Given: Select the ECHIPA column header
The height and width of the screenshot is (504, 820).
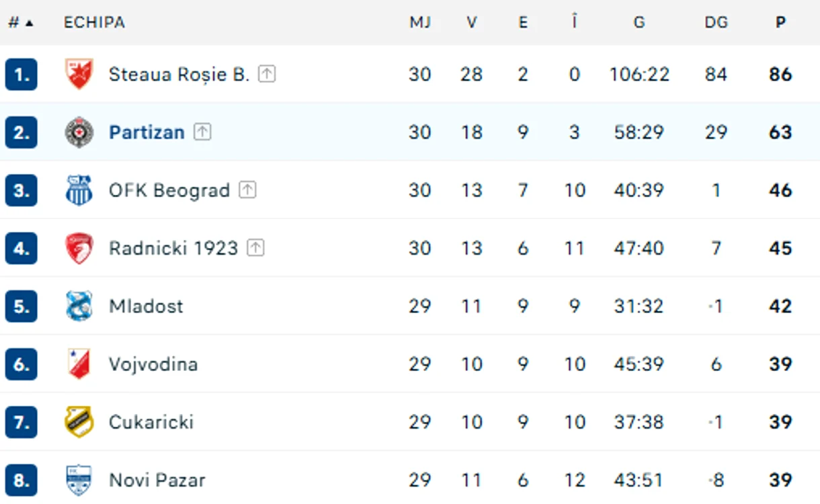Looking at the screenshot, I should click(x=94, y=22).
